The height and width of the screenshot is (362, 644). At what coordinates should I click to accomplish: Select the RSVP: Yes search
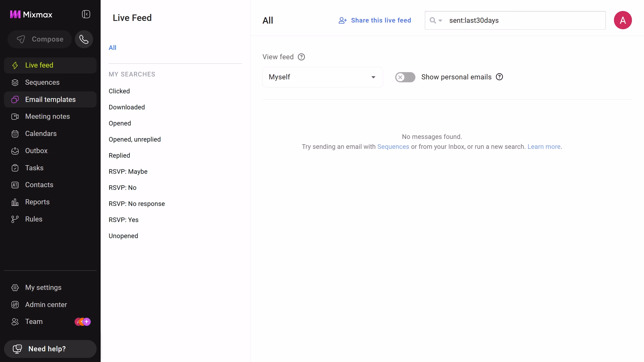coord(123,220)
